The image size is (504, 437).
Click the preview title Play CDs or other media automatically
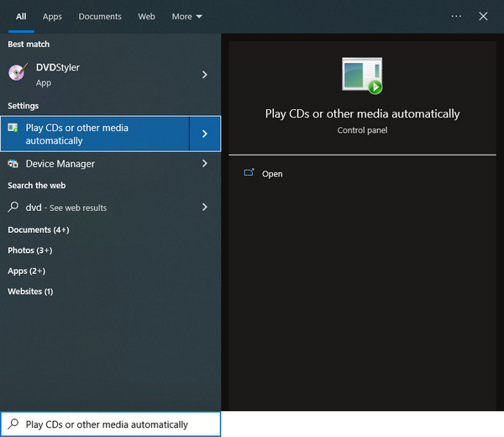tap(362, 113)
